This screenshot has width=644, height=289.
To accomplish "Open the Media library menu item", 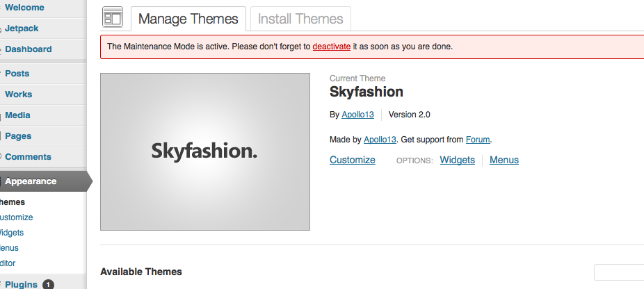I will pyautogui.click(x=17, y=115).
